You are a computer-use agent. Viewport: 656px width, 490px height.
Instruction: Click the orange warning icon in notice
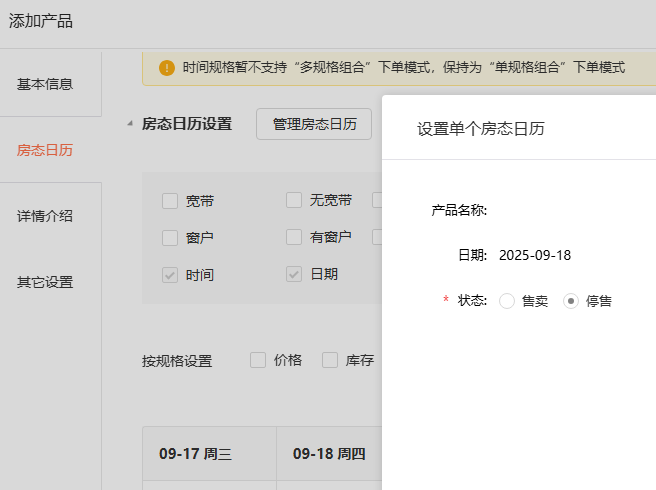pyautogui.click(x=167, y=67)
